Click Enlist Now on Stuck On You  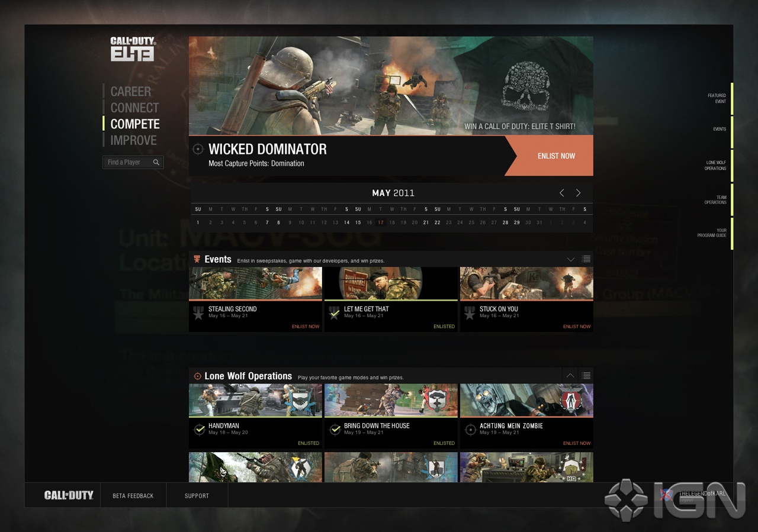(577, 327)
